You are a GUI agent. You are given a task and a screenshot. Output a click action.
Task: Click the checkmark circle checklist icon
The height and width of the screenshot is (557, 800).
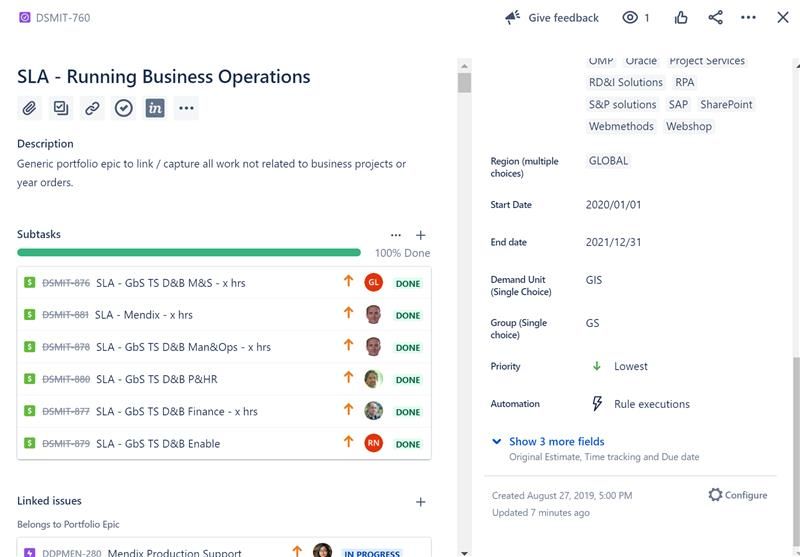coord(123,108)
